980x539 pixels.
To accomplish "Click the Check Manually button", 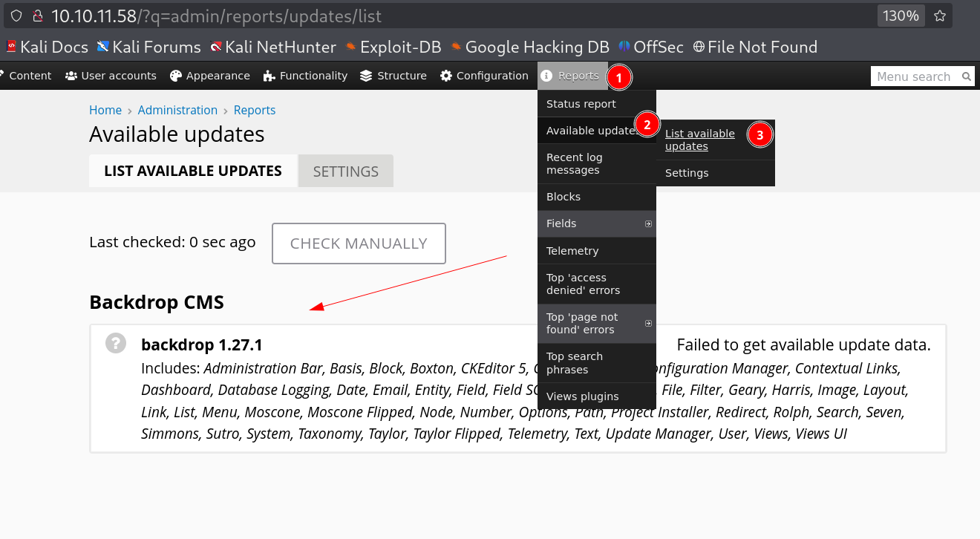I will coord(359,244).
